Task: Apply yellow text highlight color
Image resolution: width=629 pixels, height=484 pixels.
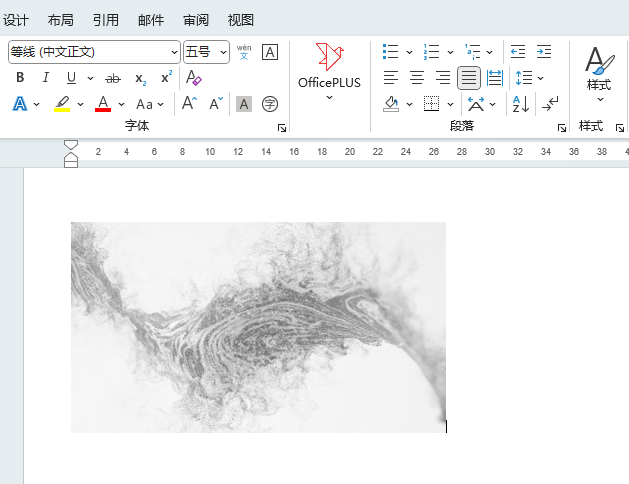Action: click(x=62, y=104)
